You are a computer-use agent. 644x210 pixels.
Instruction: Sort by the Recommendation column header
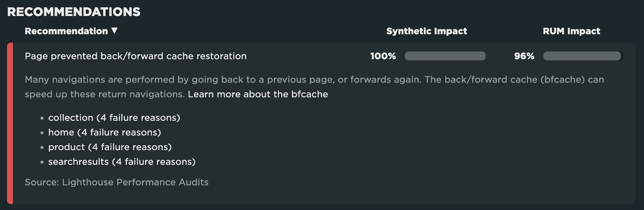pos(66,31)
